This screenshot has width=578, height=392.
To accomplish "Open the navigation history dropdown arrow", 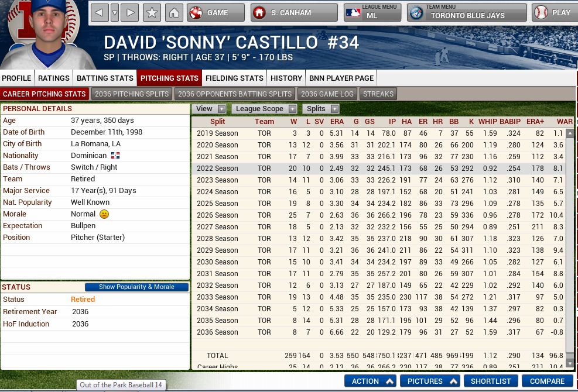I will click(115, 12).
